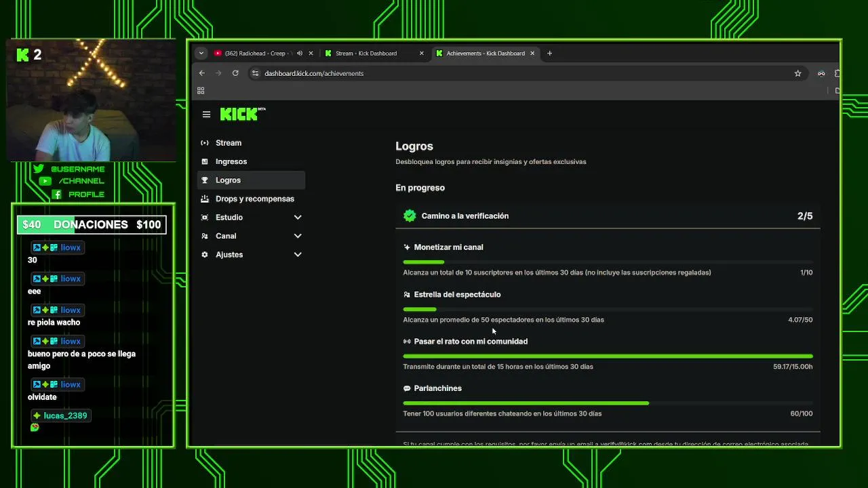This screenshot has height=488, width=868.
Task: Mute the Radiohead tab via speaker icon
Action: pyautogui.click(x=299, y=54)
